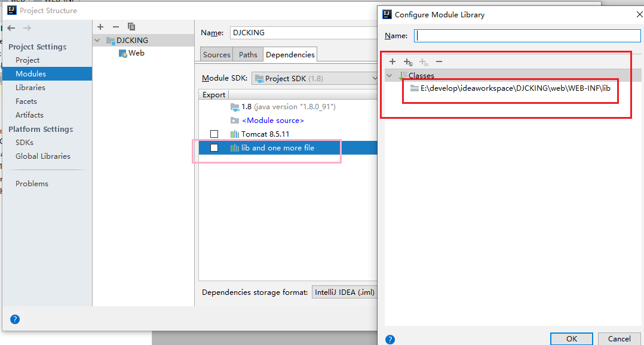Specify documentation URL icon in library toolbar
The width and height of the screenshot is (644, 345).
[408, 62]
